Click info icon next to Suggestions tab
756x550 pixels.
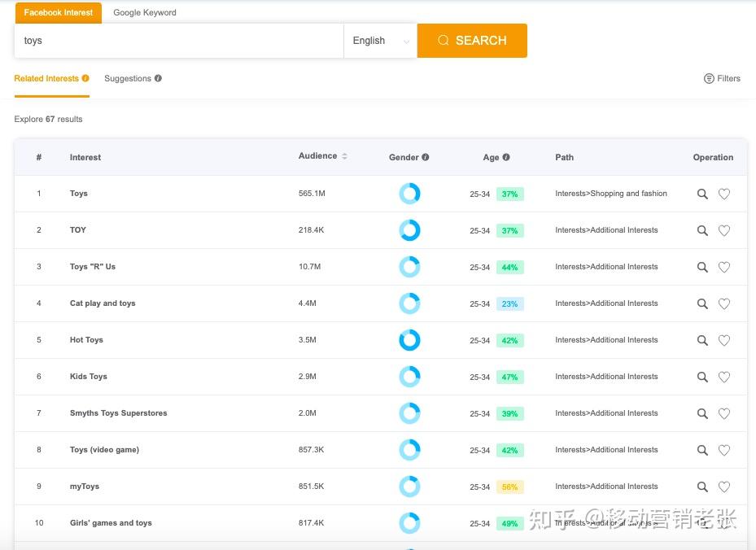(x=158, y=79)
